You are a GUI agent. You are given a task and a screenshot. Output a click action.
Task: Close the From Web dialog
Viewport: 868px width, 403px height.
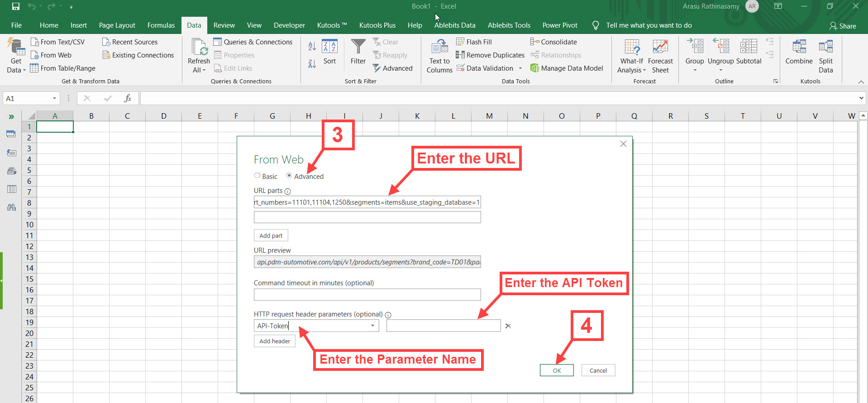coord(623,144)
